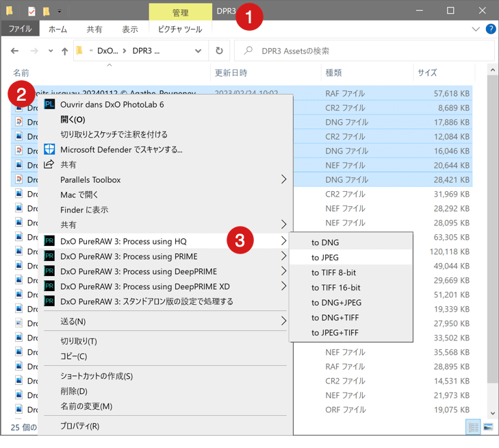Select Mac で開く menu entry

(x=165, y=195)
